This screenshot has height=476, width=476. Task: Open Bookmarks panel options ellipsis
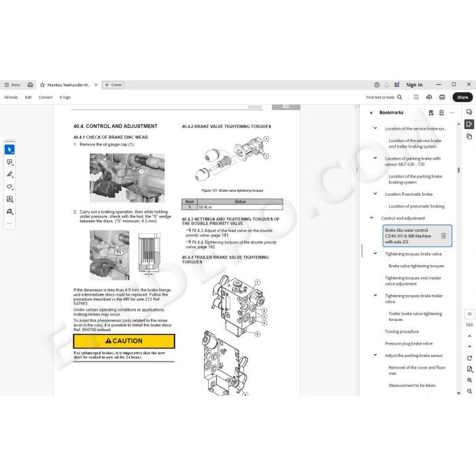pyautogui.click(x=452, y=113)
